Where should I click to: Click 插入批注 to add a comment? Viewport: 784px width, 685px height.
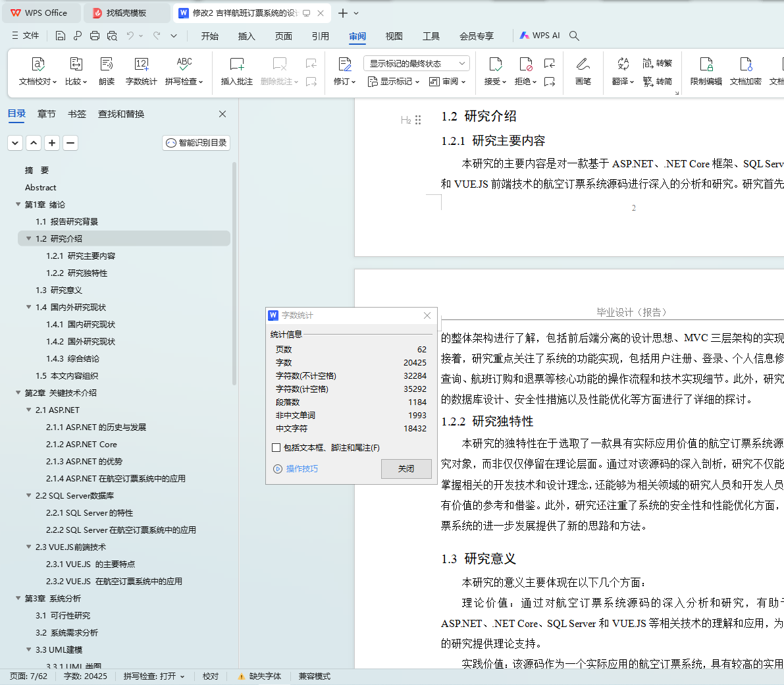pos(236,70)
